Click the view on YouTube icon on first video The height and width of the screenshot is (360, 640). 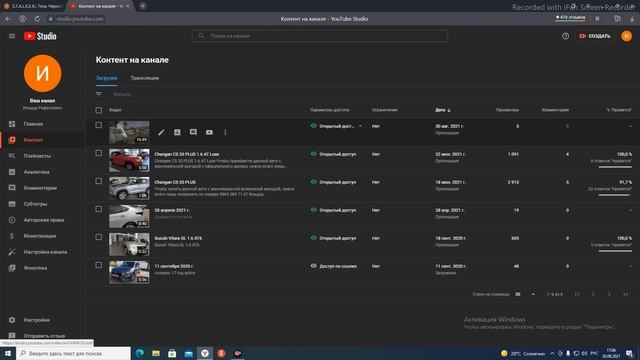pyautogui.click(x=209, y=132)
